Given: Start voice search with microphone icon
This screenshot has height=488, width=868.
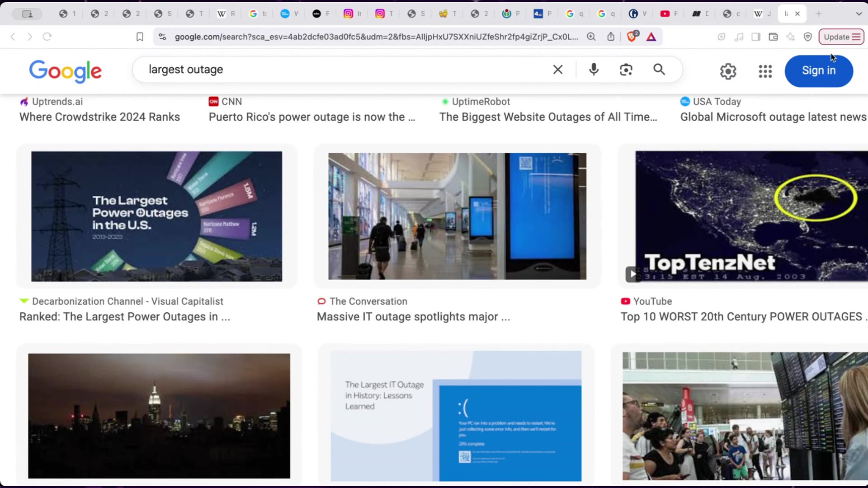Looking at the screenshot, I should coord(594,70).
